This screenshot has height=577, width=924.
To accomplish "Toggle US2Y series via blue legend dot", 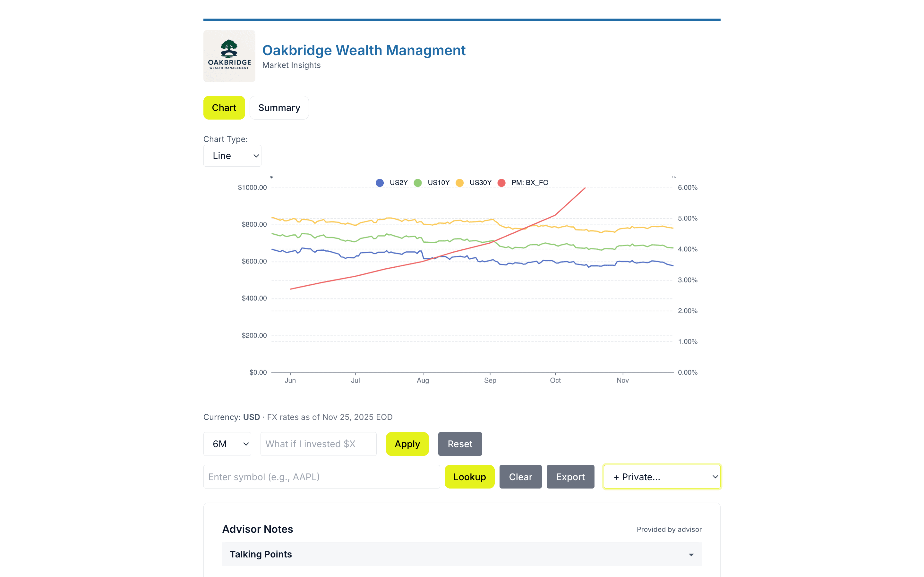I will click(x=380, y=183).
